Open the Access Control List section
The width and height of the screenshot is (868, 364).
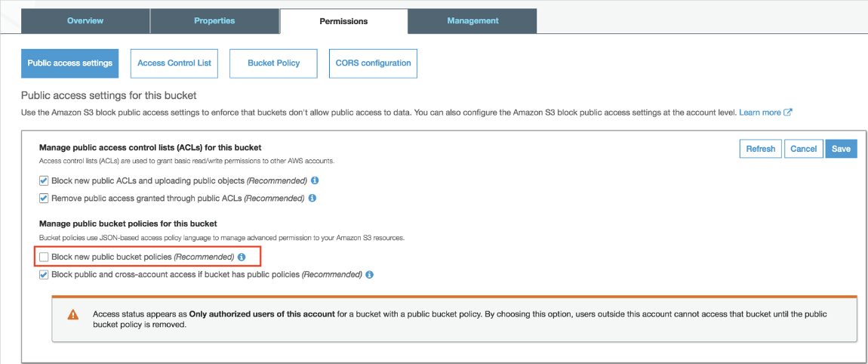174,63
